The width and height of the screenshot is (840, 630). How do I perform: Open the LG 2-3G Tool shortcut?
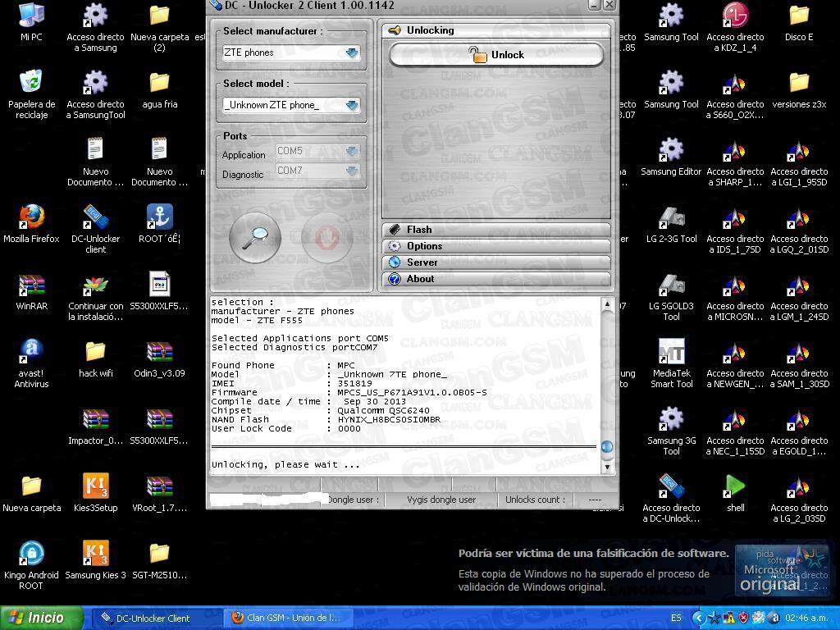(671, 223)
